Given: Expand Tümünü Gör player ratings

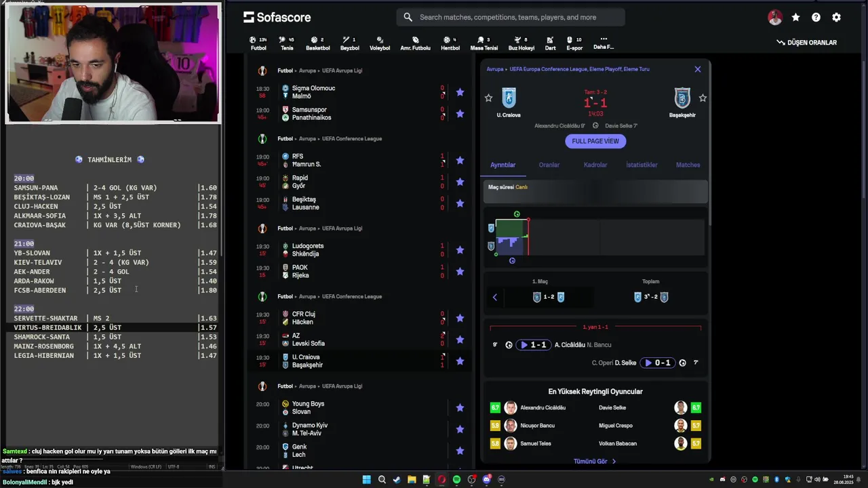Looking at the screenshot, I should click(595, 462).
